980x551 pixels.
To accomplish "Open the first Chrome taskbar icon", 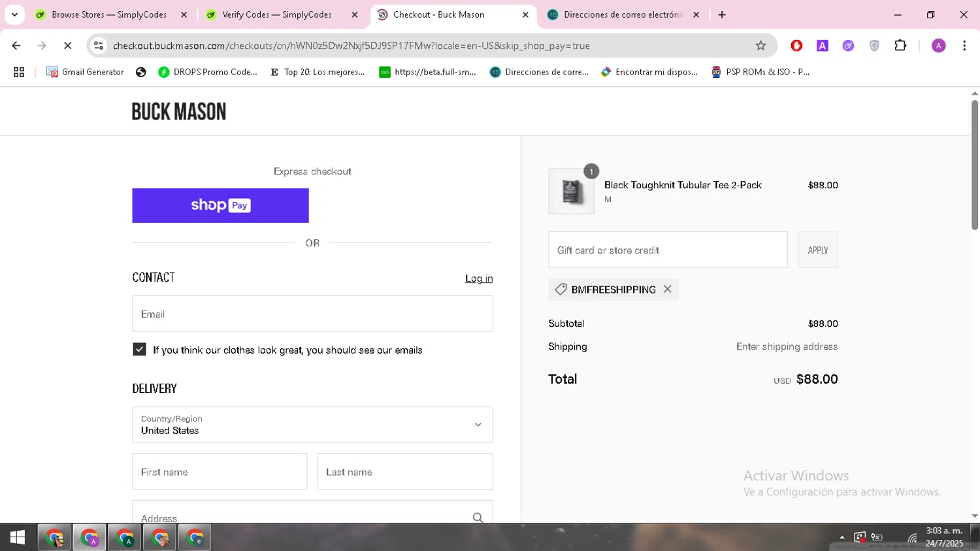I will click(x=55, y=538).
